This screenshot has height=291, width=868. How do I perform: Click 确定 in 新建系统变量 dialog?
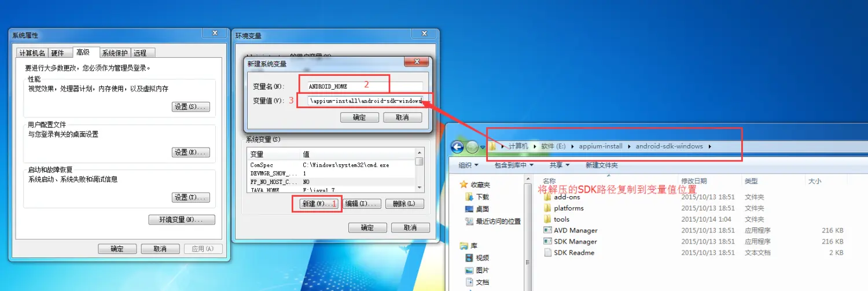[359, 117]
